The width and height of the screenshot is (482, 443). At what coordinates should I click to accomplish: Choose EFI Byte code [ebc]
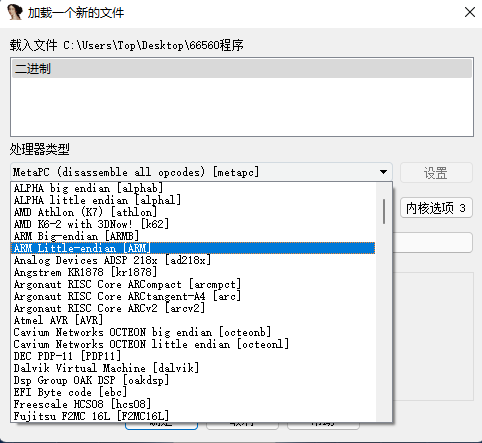(x=193, y=392)
